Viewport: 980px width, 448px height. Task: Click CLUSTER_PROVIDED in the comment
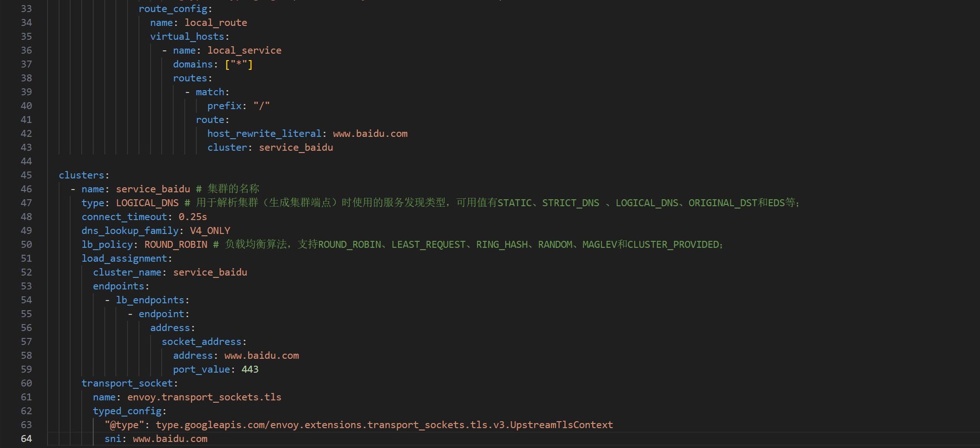coord(673,245)
